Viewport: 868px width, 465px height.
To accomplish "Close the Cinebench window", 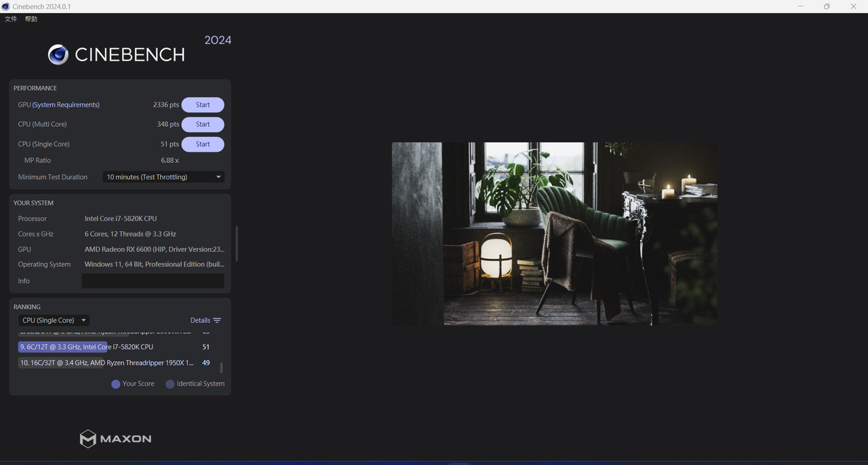I will point(854,6).
